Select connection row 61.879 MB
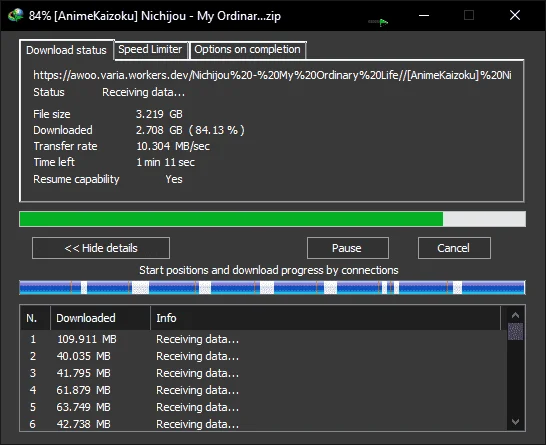Image resolution: width=546 pixels, height=445 pixels. coord(263,390)
